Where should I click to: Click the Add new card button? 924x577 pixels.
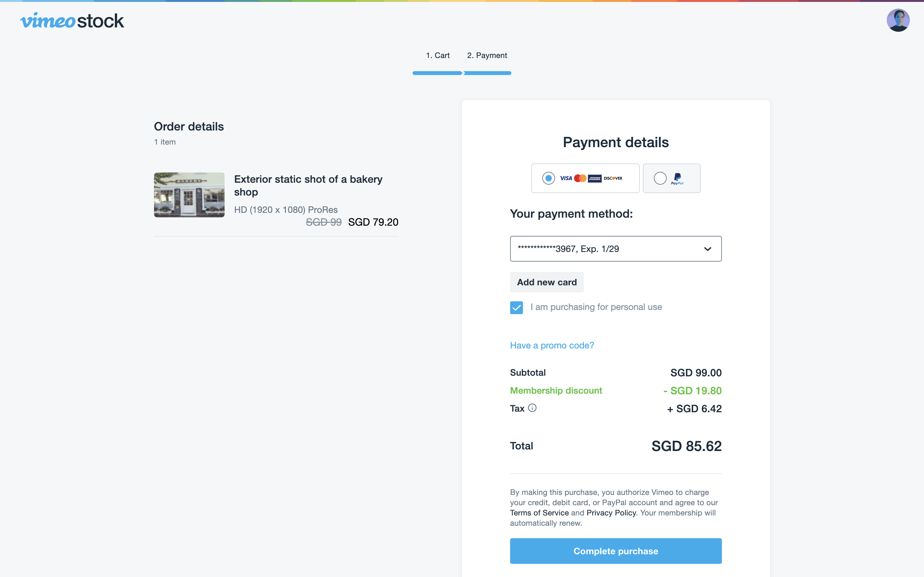click(546, 282)
